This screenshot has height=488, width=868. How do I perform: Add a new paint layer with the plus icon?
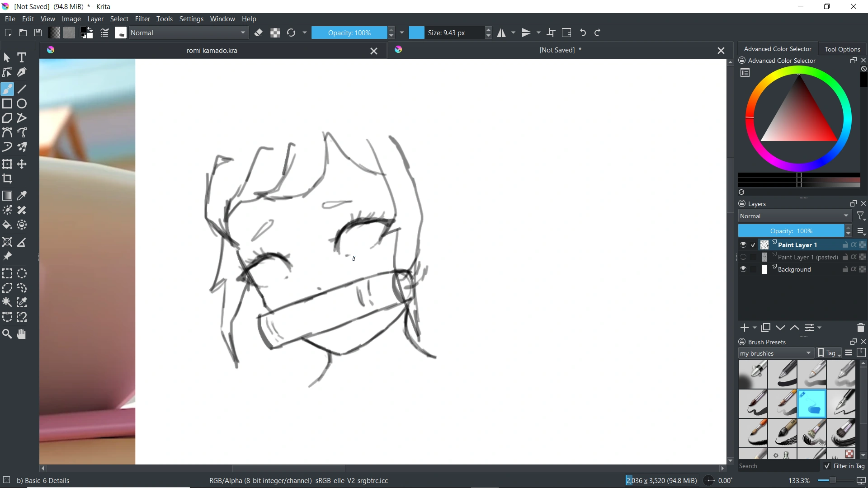(x=744, y=328)
